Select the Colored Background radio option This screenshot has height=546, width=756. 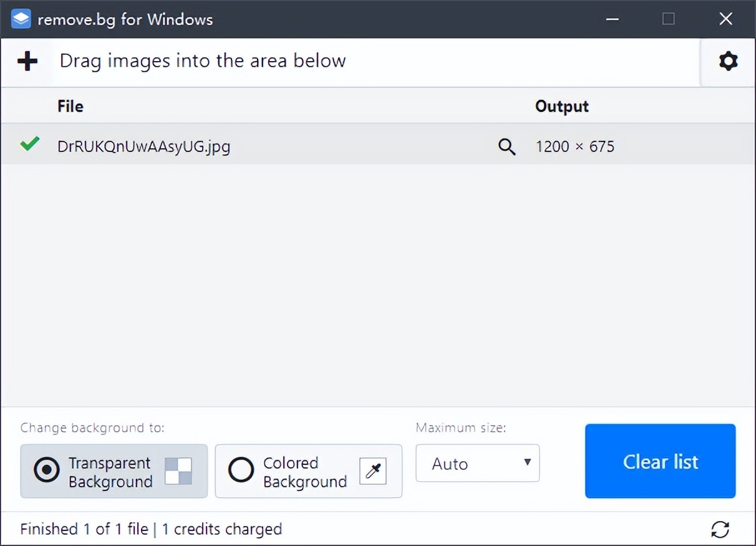click(x=309, y=471)
